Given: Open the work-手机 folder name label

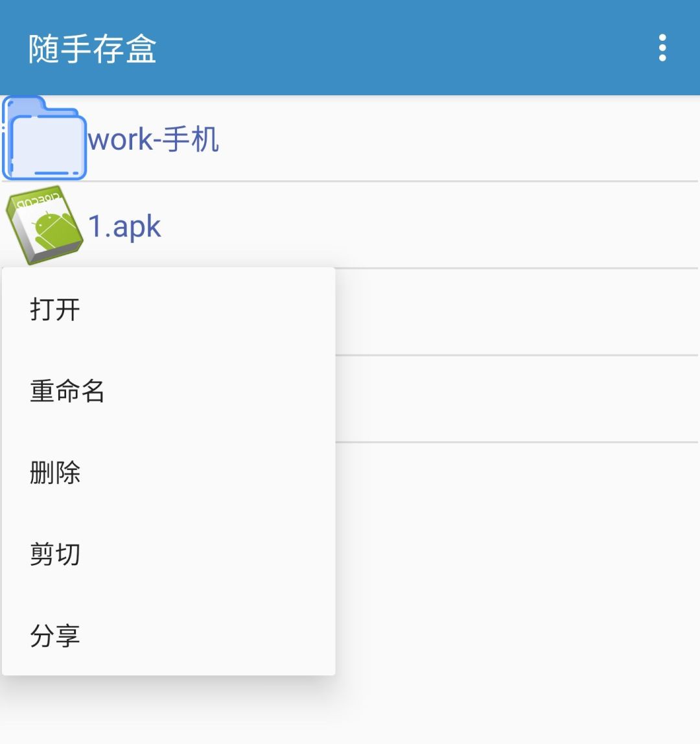Looking at the screenshot, I should [x=154, y=139].
